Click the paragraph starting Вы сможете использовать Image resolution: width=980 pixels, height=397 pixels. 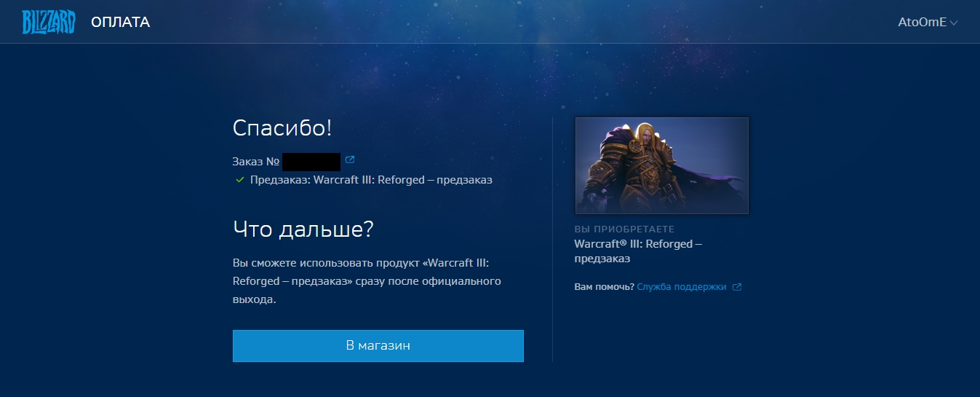[367, 281]
